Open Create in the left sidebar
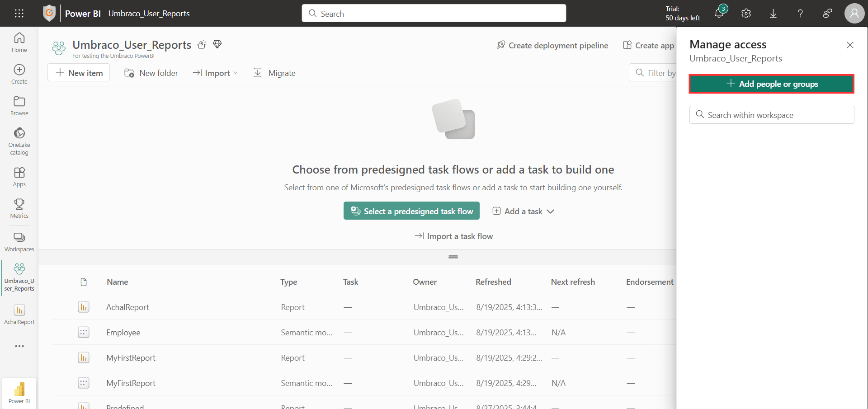868x409 pixels. point(19,74)
